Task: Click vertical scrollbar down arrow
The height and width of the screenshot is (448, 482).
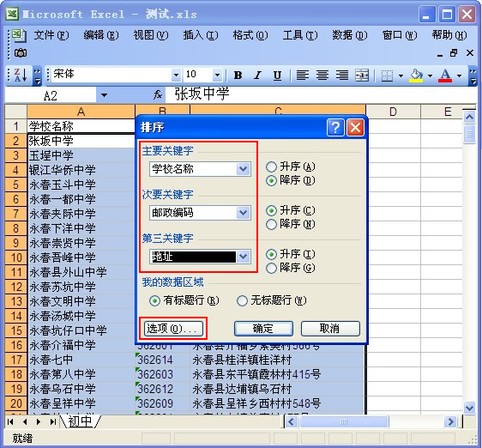Action: 469,408
